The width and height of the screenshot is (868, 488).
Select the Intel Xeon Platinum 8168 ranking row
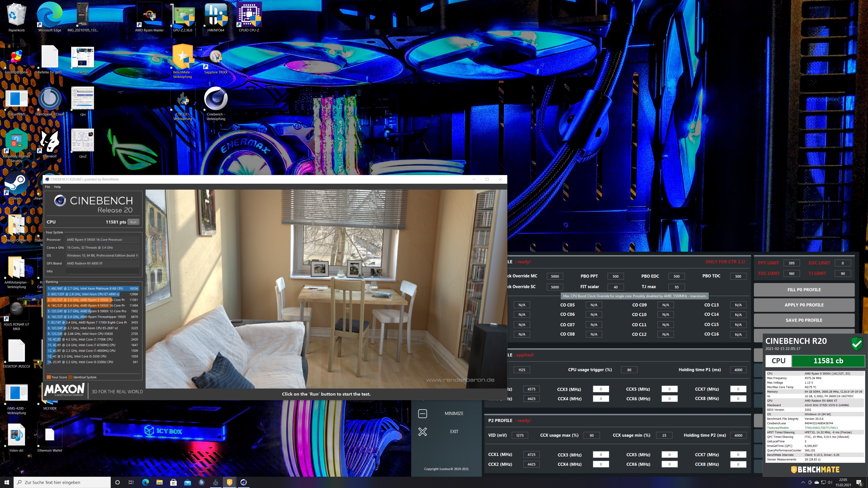(93, 288)
